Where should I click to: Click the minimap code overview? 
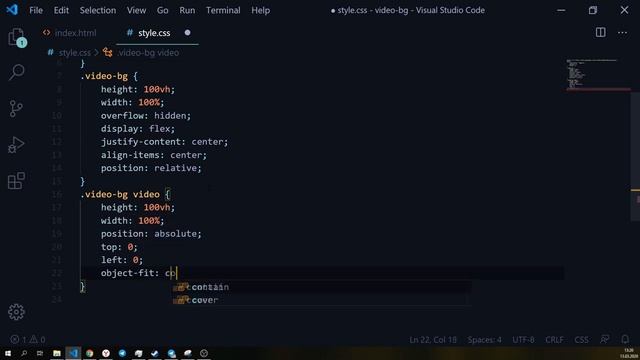click(x=598, y=74)
